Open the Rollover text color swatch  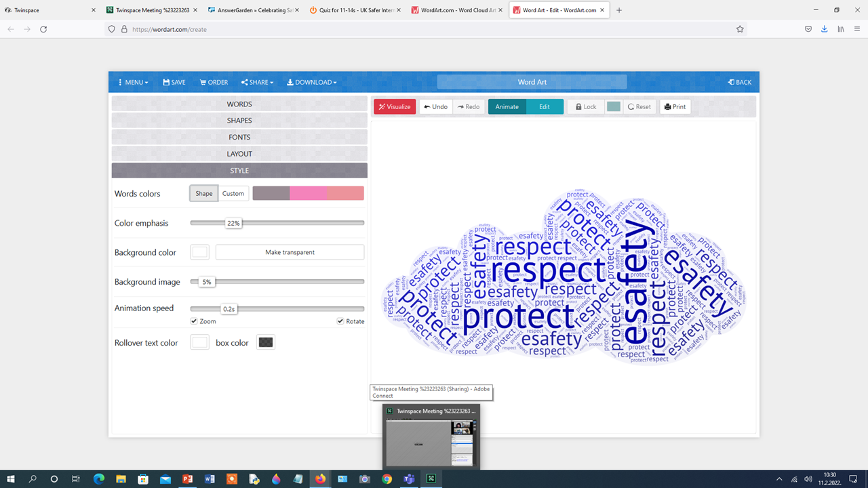coord(199,342)
